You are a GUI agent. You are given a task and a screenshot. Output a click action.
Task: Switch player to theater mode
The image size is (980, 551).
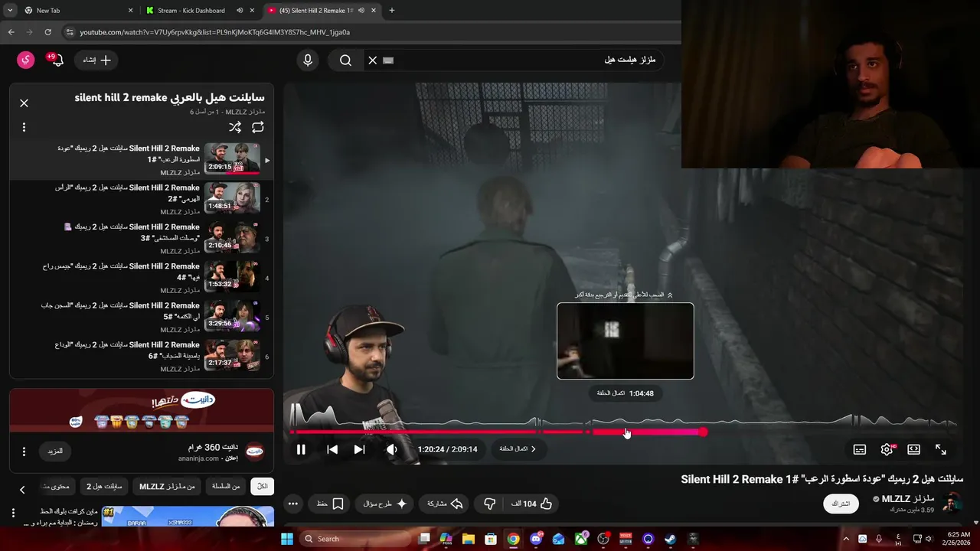(x=913, y=449)
